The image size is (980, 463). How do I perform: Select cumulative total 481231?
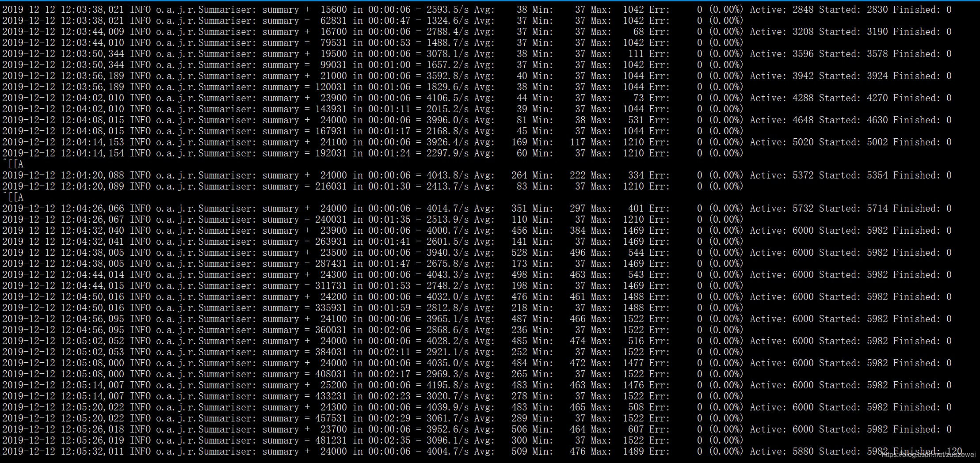click(x=331, y=440)
